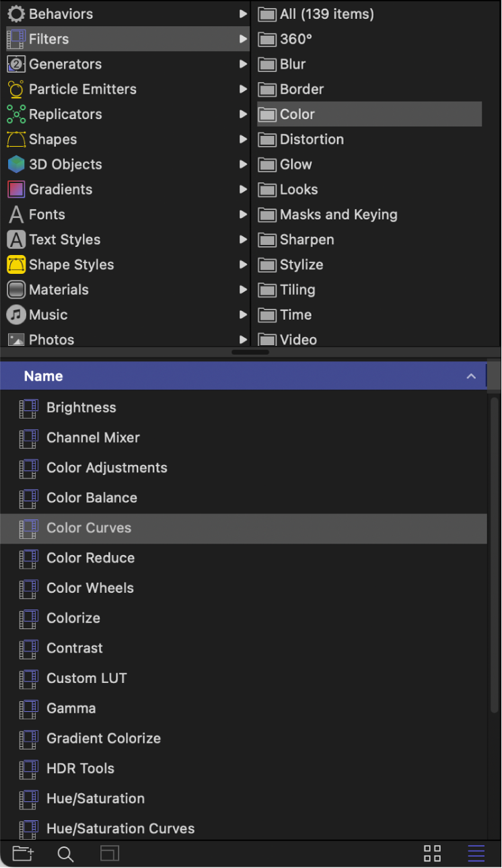Viewport: 502px width, 868px height.
Task: Create a new folder in the Library
Action: point(22,853)
